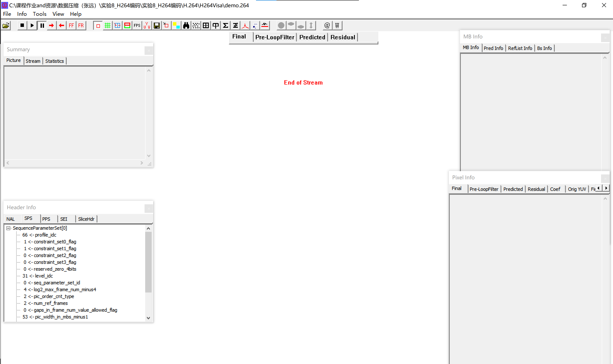Click the yellow and cyan color squares icon
The image size is (613, 364).
coord(176,25)
